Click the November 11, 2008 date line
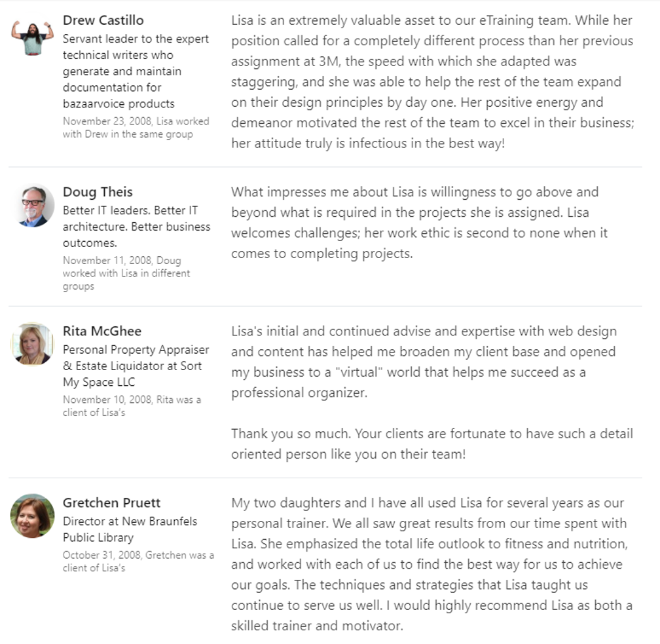The height and width of the screenshot is (644, 660). pyautogui.click(x=126, y=273)
